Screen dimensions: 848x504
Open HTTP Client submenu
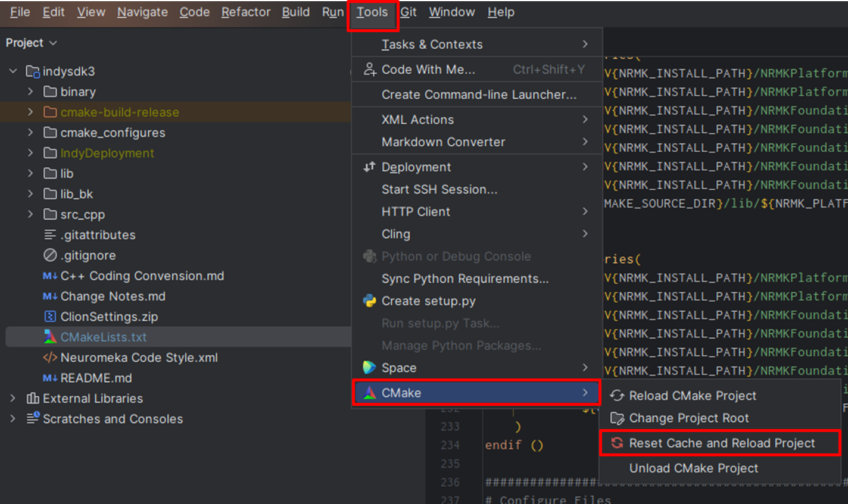coord(476,212)
